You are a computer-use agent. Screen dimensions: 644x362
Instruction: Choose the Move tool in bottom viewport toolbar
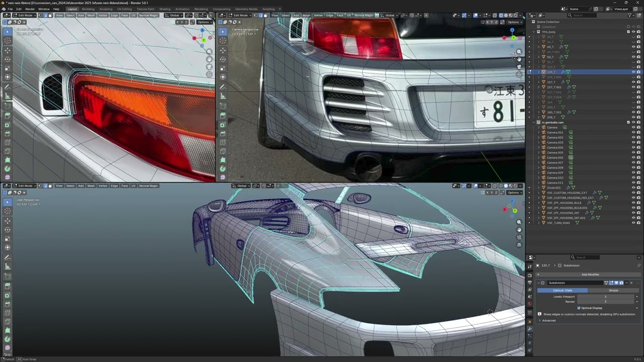(8, 221)
